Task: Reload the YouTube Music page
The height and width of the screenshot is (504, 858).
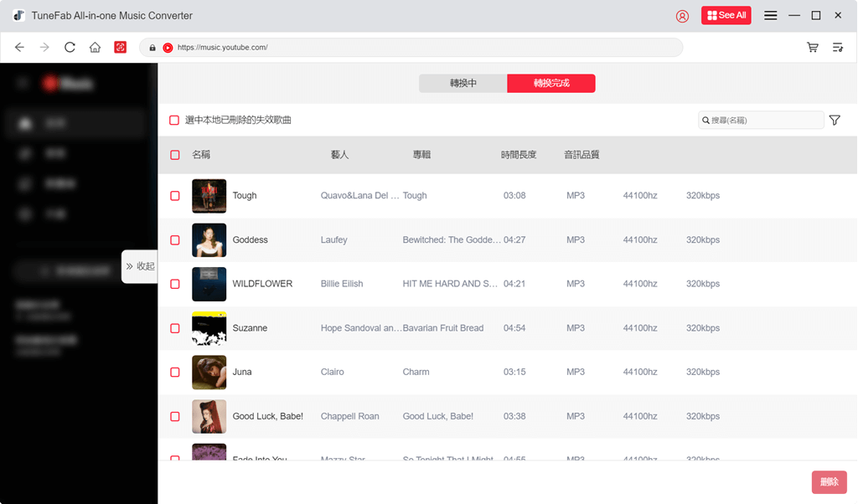Action: click(70, 47)
